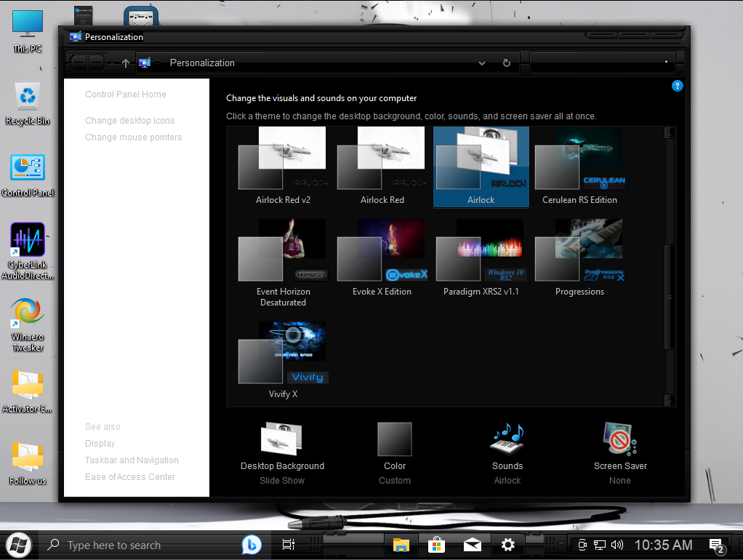Image resolution: width=743 pixels, height=560 pixels.
Task: Open Bing from the taskbar
Action: pos(251,545)
